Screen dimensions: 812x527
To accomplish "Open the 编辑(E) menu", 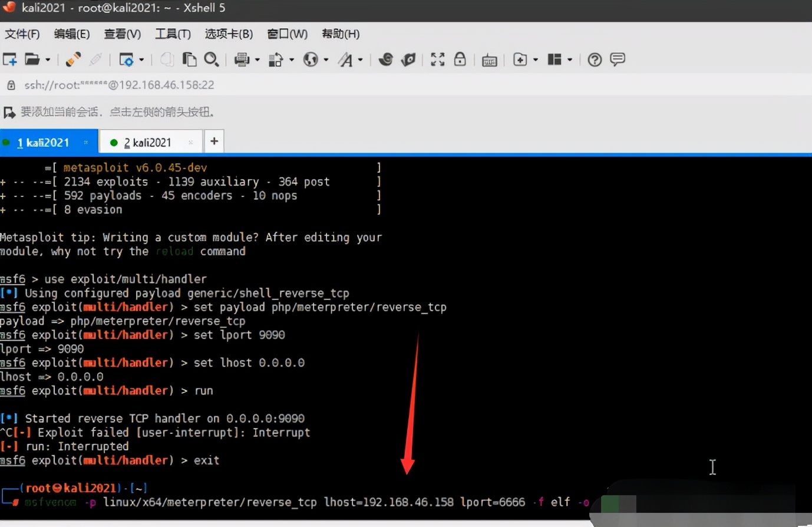I will tap(72, 34).
